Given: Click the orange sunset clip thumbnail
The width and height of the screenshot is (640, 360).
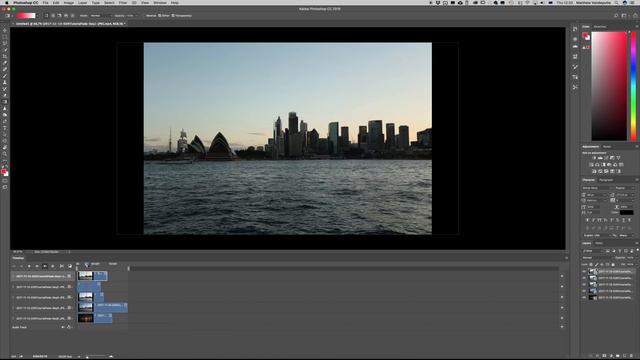Looking at the screenshot, I should point(85,318).
